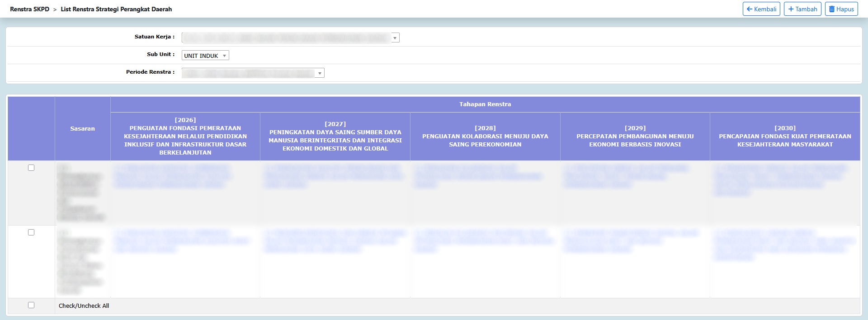The width and height of the screenshot is (868, 320).
Task: Click the [2029] Percepatan Pembangunan column header
Action: (635, 136)
